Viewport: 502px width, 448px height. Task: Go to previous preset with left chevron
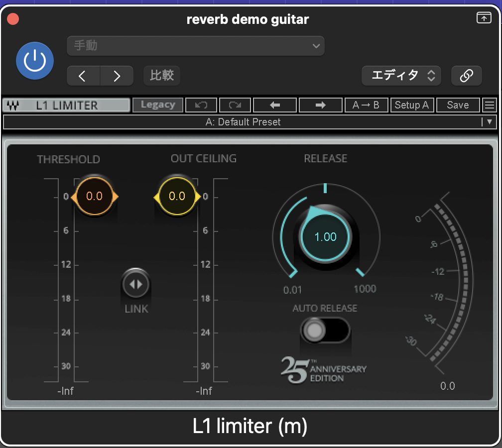click(83, 76)
